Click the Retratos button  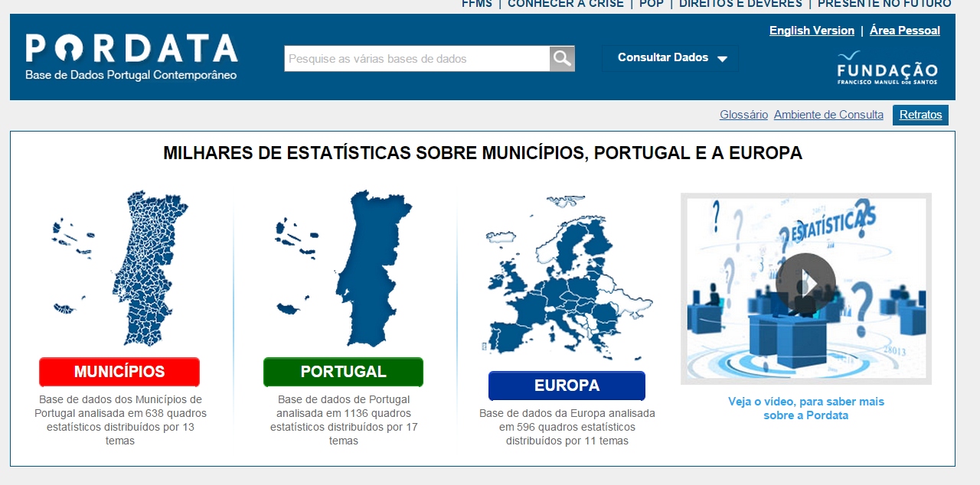coord(920,115)
